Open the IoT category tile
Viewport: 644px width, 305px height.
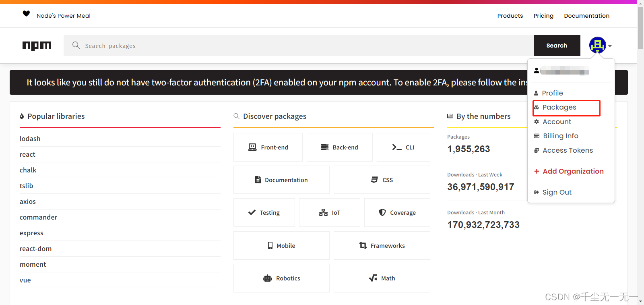pos(330,212)
